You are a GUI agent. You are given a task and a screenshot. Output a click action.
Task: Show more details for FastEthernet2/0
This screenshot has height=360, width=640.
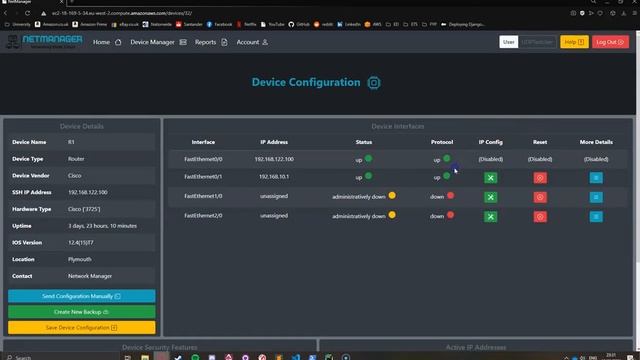point(596,216)
